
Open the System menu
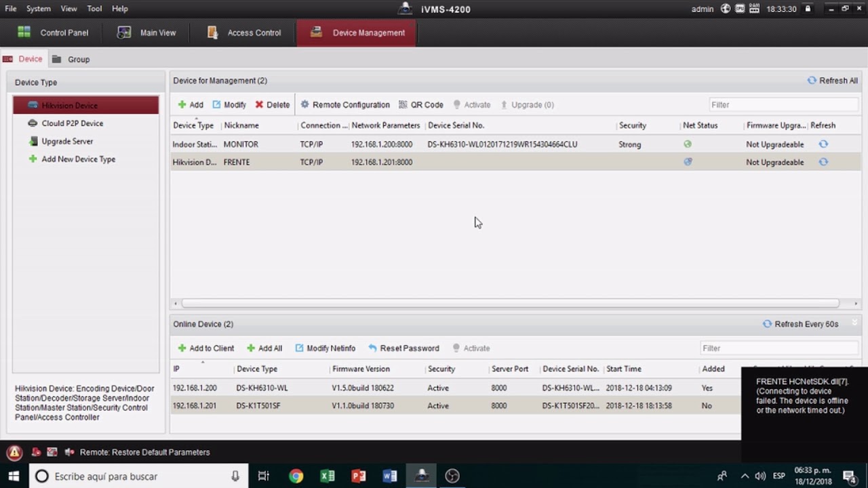click(39, 9)
